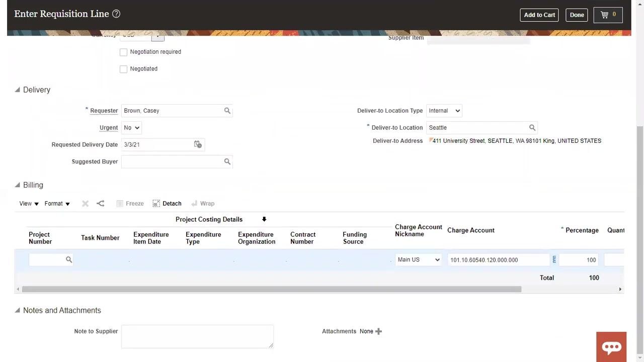Image resolution: width=644 pixels, height=362 pixels.
Task: Click the Charge Account field
Action: (499, 260)
